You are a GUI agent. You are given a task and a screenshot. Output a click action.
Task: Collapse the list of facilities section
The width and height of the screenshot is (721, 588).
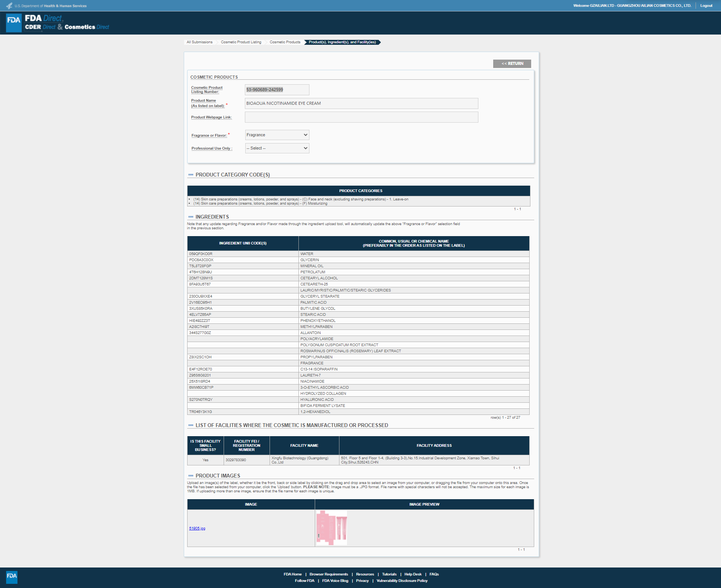pos(191,426)
